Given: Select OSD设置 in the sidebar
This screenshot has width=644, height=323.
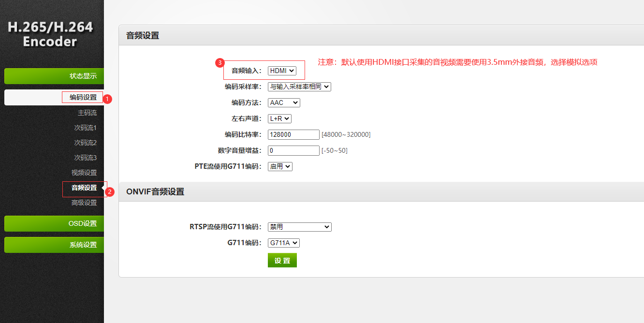Looking at the screenshot, I should click(x=54, y=223).
